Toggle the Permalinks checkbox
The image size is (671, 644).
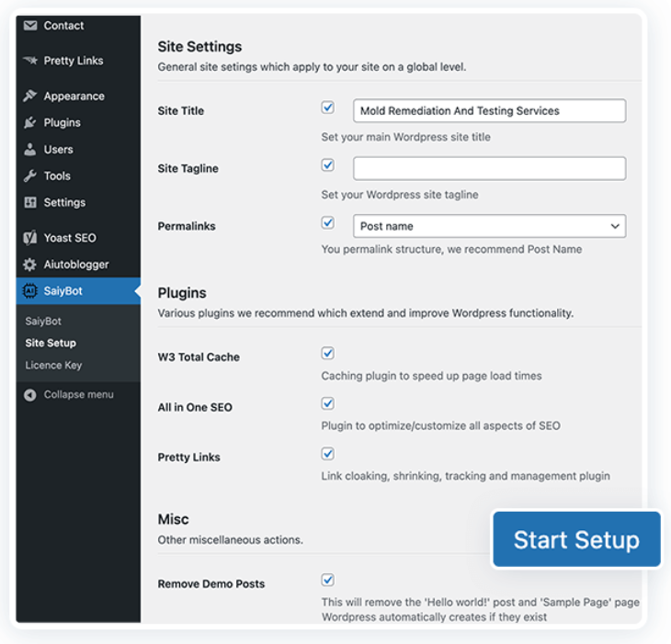pos(328,223)
